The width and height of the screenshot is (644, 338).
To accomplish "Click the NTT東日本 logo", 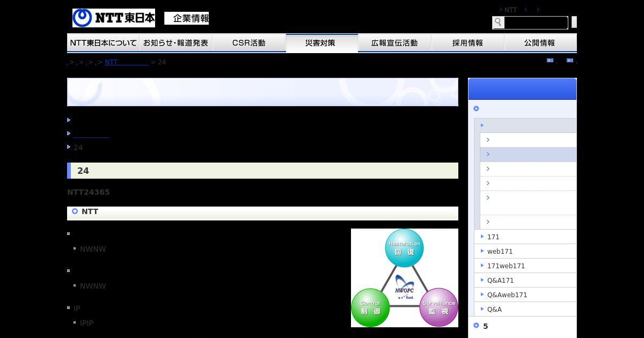I will tap(114, 18).
